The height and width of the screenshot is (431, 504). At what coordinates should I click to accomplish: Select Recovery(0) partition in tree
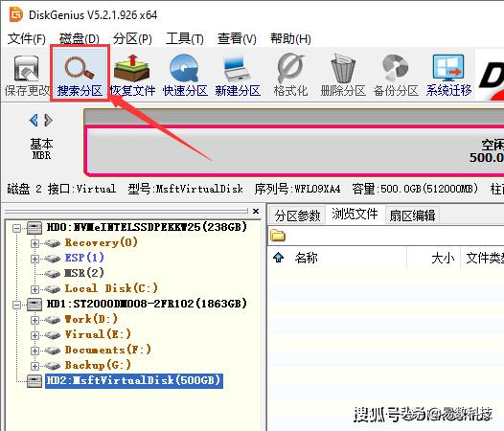(102, 242)
